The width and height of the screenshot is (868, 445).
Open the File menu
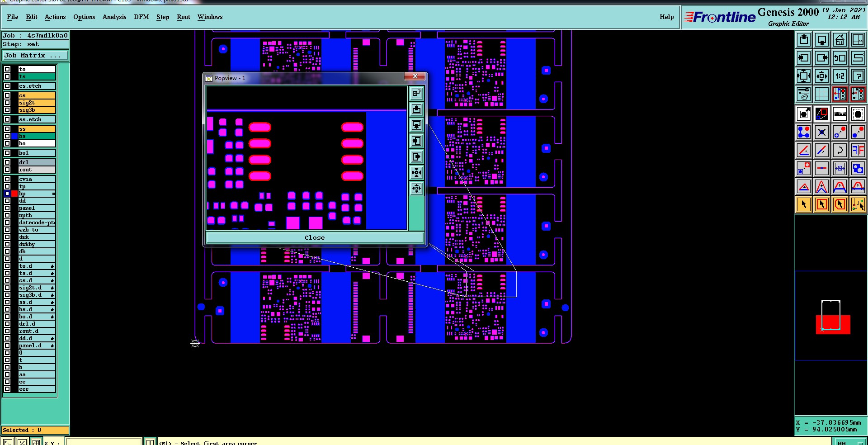tap(13, 17)
